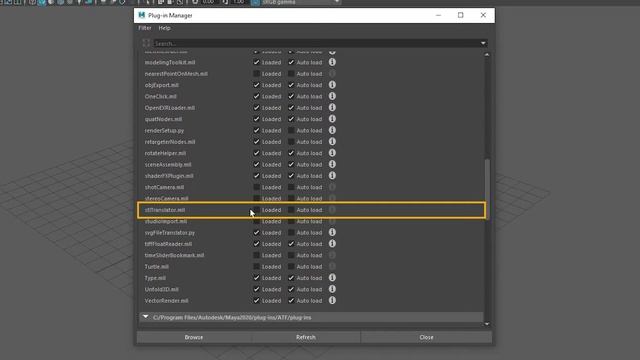Image resolution: width=640 pixels, height=360 pixels.
Task: Click the scrollbar up arrow
Action: click(x=487, y=54)
